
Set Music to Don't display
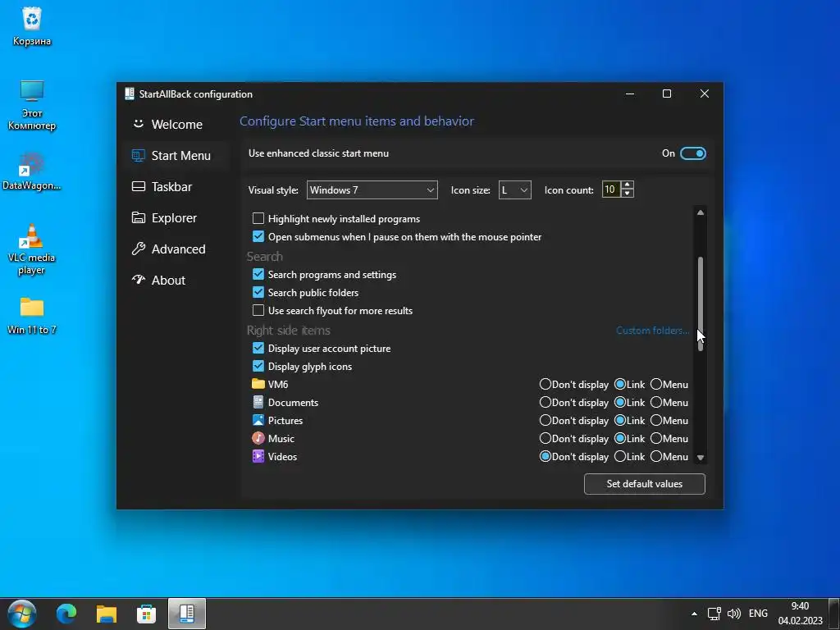click(546, 438)
